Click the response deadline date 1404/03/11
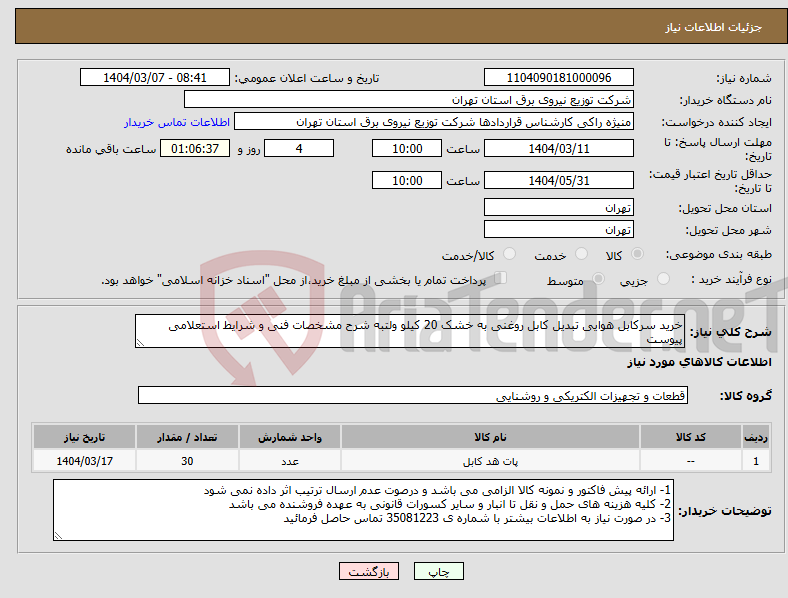The image size is (788, 598). pos(558,148)
